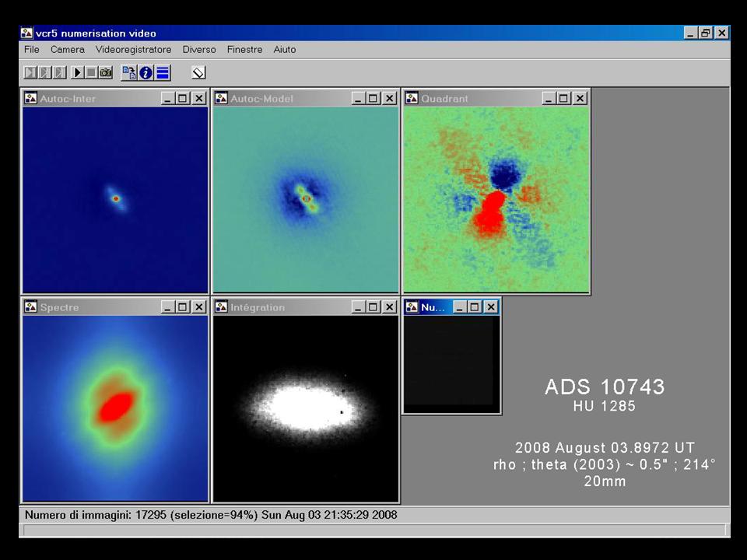The width and height of the screenshot is (747, 560).
Task: Open the Diverso menu
Action: click(x=199, y=49)
